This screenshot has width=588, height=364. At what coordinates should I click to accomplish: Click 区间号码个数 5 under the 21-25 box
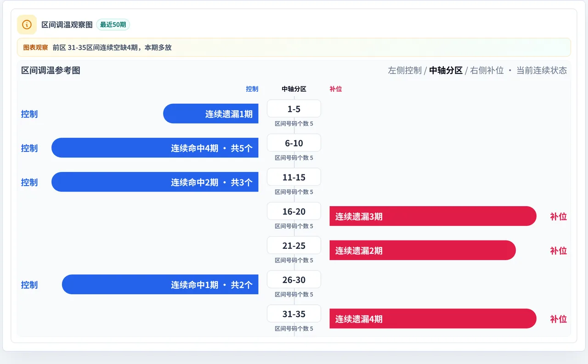(294, 260)
